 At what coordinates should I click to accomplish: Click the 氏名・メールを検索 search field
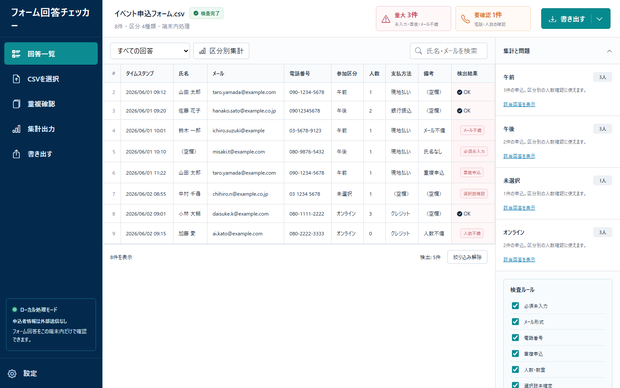click(x=448, y=51)
